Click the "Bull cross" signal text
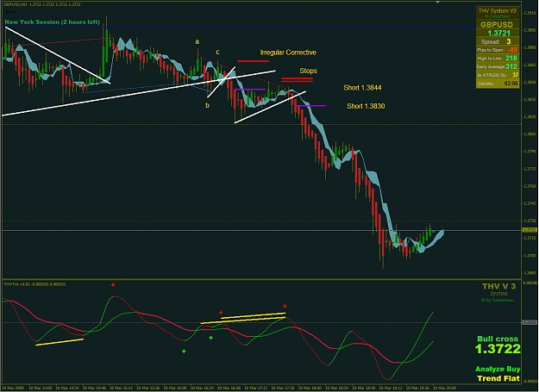The width and height of the screenshot is (539, 392). [x=498, y=339]
